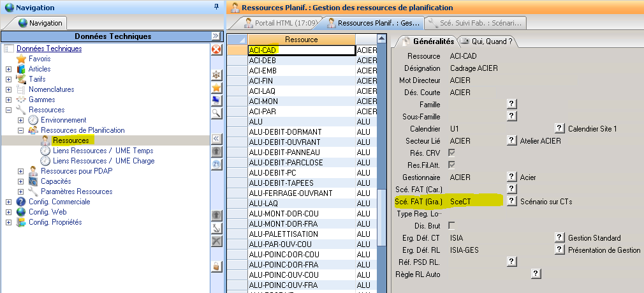Collapse the Ressources de Planification node

tap(20, 130)
